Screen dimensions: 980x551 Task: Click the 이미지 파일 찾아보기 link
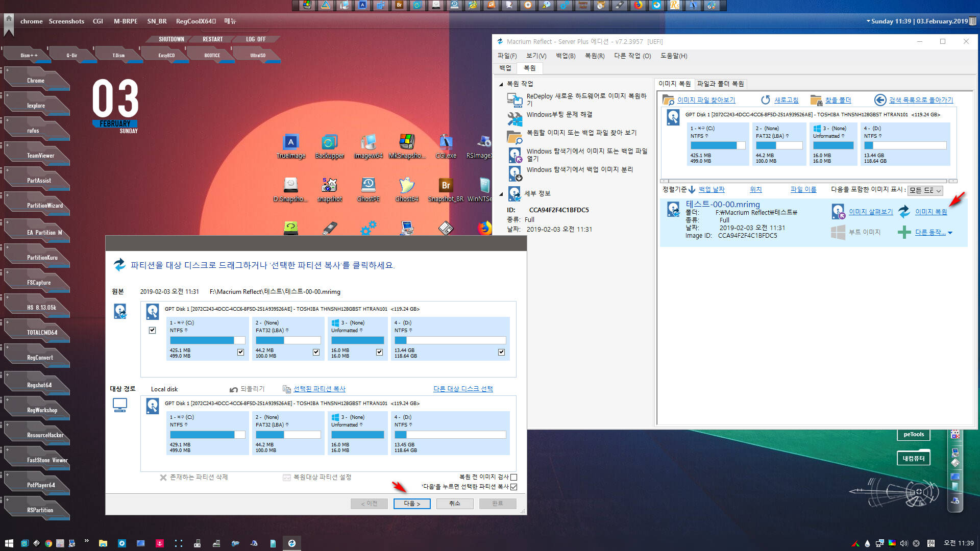click(706, 100)
